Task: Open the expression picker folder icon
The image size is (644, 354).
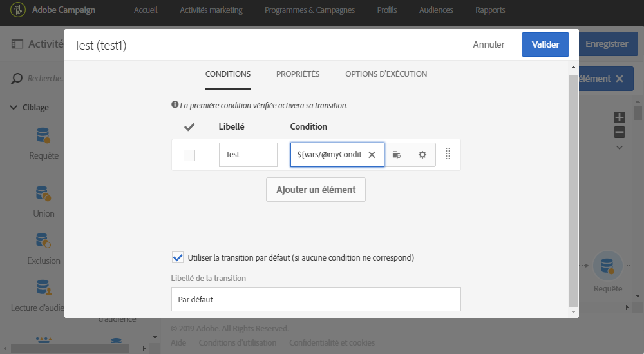Action: coord(397,155)
